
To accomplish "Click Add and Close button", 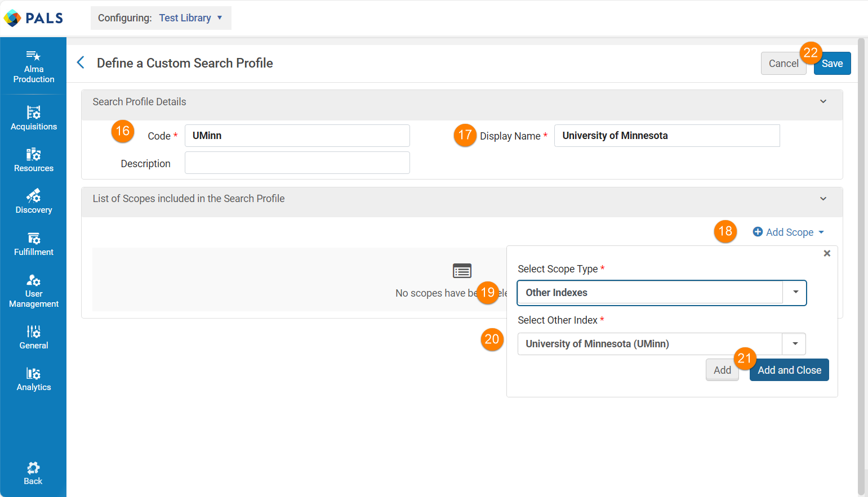I will click(x=789, y=370).
